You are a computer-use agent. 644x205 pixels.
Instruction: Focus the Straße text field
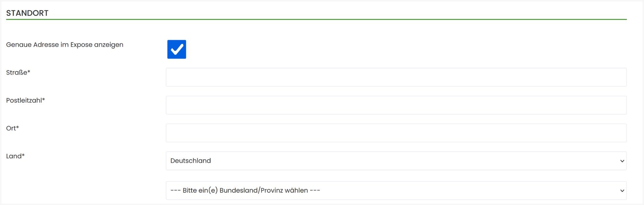[396, 77]
